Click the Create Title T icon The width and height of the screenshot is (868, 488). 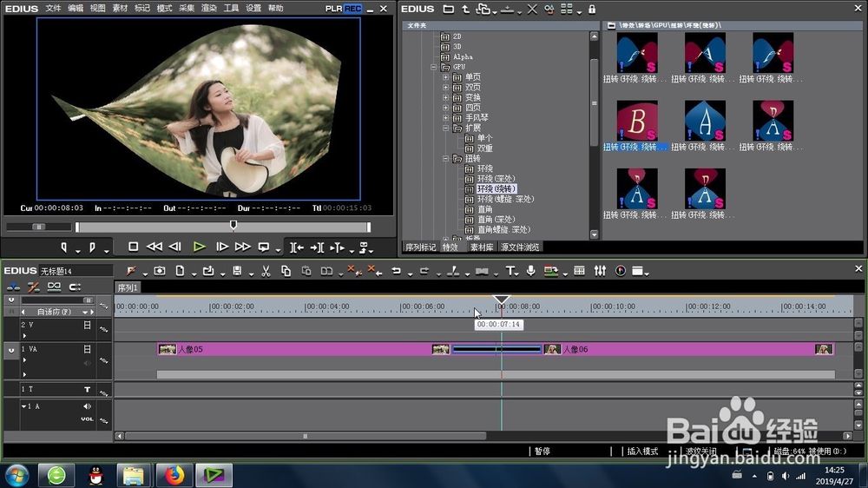click(x=510, y=271)
